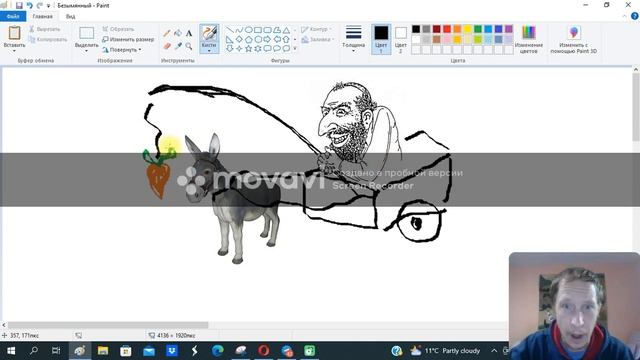Select the Text tool
Image resolution: width=640 pixels, height=360 pixels.
(189, 33)
